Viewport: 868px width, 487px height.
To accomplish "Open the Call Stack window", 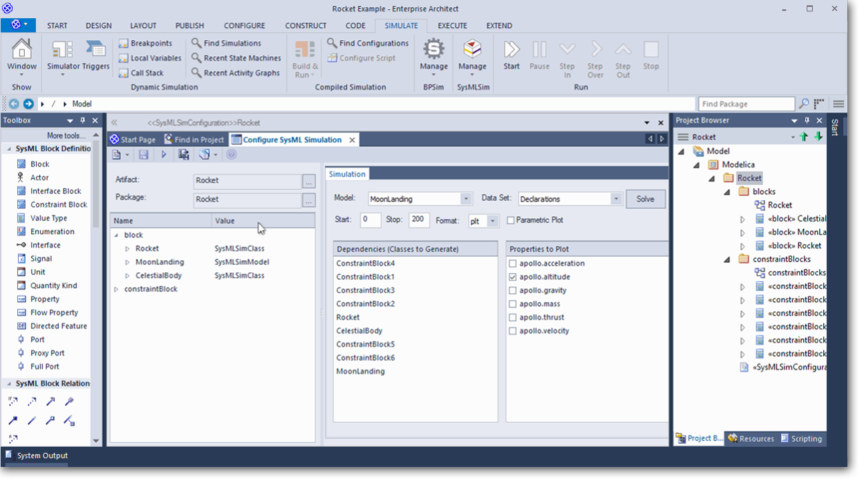I will [x=142, y=73].
